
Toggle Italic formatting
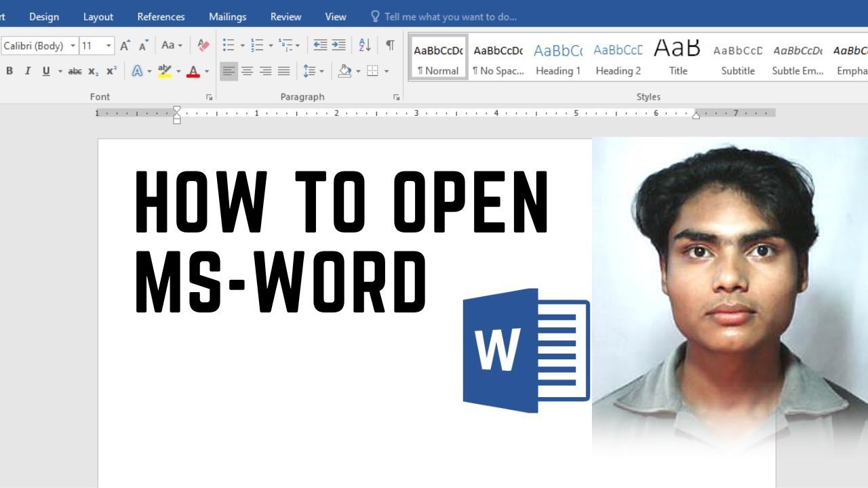(x=28, y=71)
